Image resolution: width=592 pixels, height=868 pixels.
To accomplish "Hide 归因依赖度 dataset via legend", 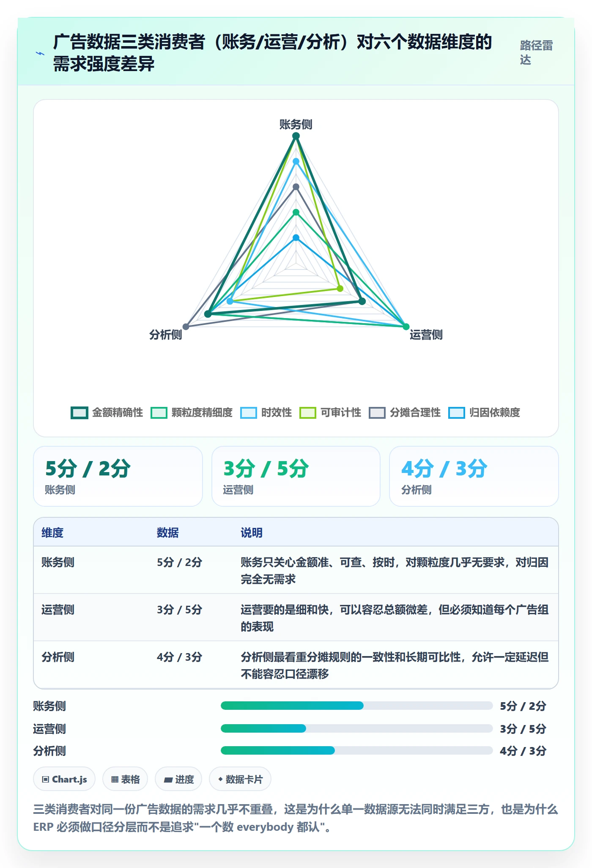I will (x=484, y=412).
